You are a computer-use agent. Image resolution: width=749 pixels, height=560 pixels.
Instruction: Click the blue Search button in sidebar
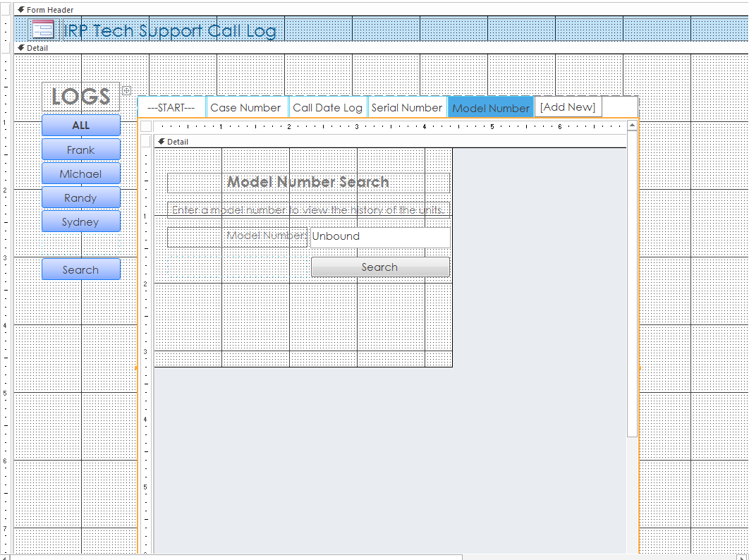[x=80, y=269]
